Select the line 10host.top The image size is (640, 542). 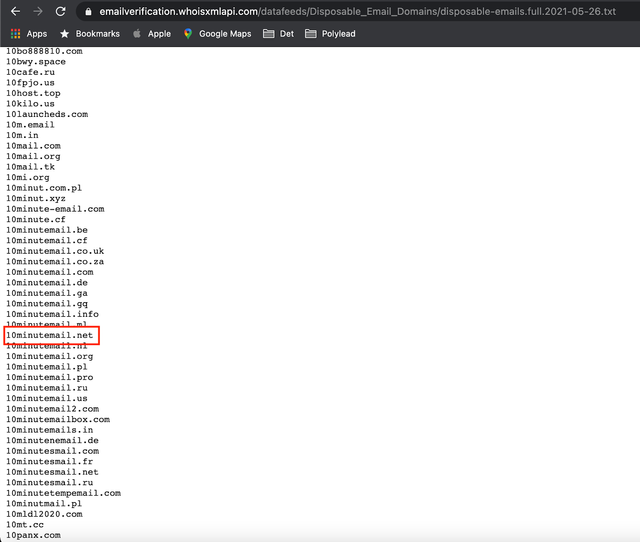pos(33,93)
